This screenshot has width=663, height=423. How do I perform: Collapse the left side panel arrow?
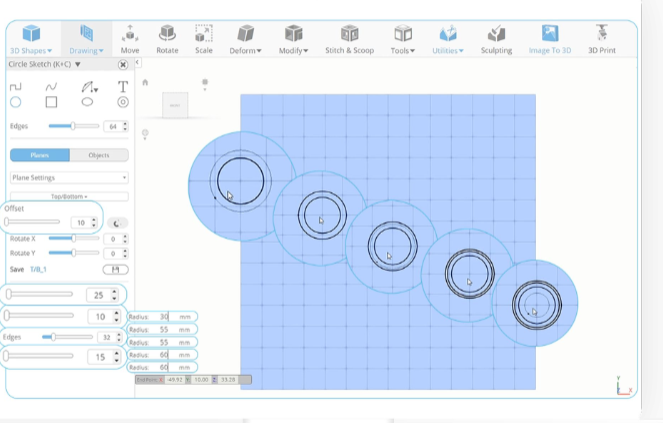(138, 63)
